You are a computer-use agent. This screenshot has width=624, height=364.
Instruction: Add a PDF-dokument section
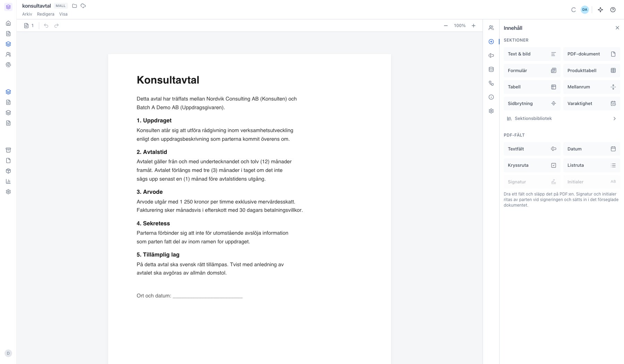tap(591, 54)
